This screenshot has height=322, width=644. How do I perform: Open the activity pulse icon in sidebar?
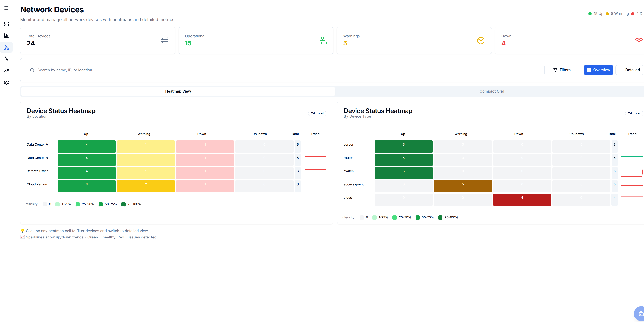coord(6,59)
